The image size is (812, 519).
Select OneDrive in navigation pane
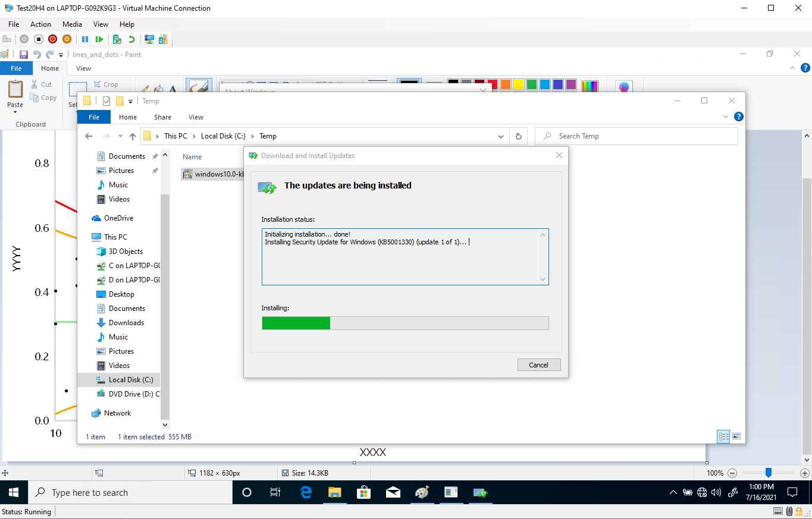[118, 218]
